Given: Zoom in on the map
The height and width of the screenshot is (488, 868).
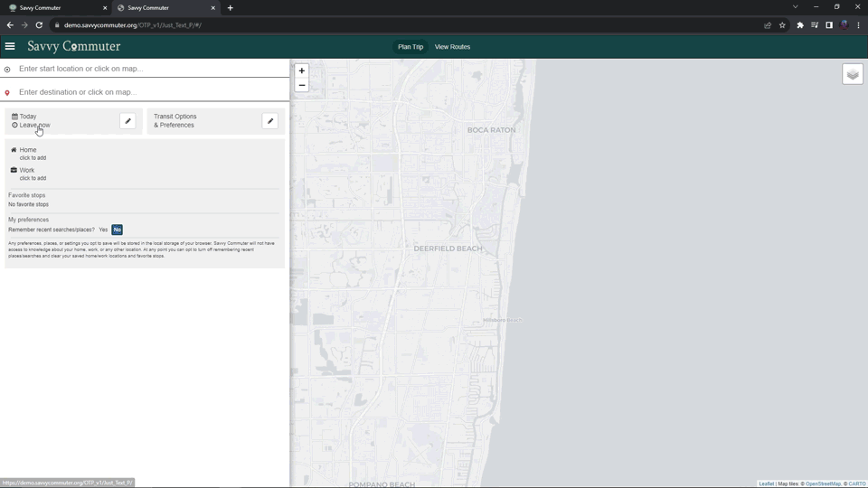Looking at the screenshot, I should (x=302, y=70).
